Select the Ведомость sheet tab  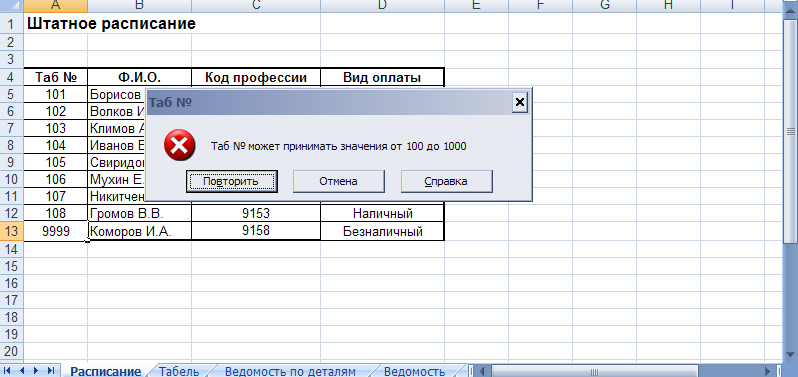415,371
